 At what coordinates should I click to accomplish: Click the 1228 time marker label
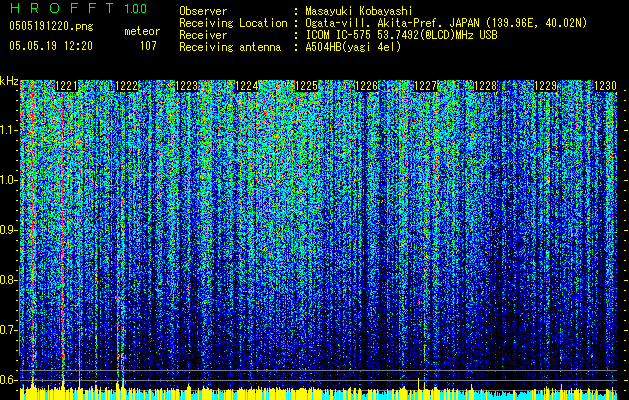(486, 86)
